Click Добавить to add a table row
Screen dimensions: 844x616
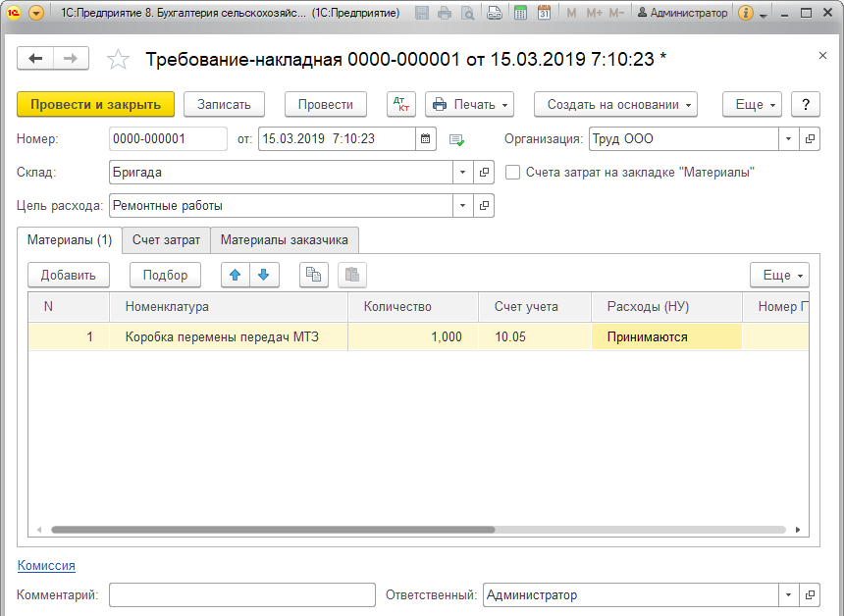click(x=69, y=275)
